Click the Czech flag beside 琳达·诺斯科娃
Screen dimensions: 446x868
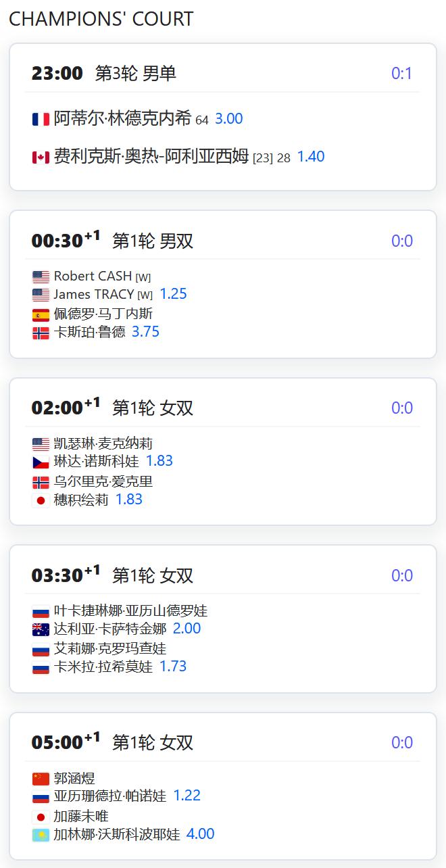point(41,462)
